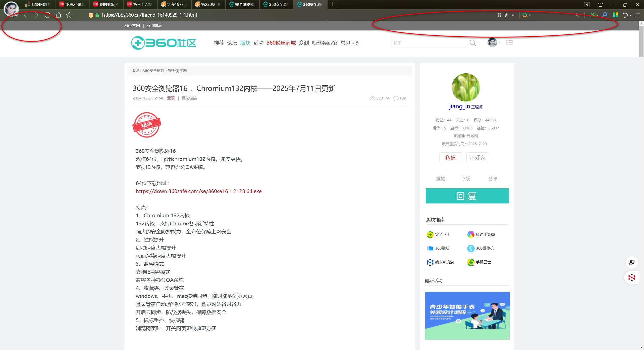Switch to the 第三十六章 tab

pyautogui.click(x=140, y=5)
